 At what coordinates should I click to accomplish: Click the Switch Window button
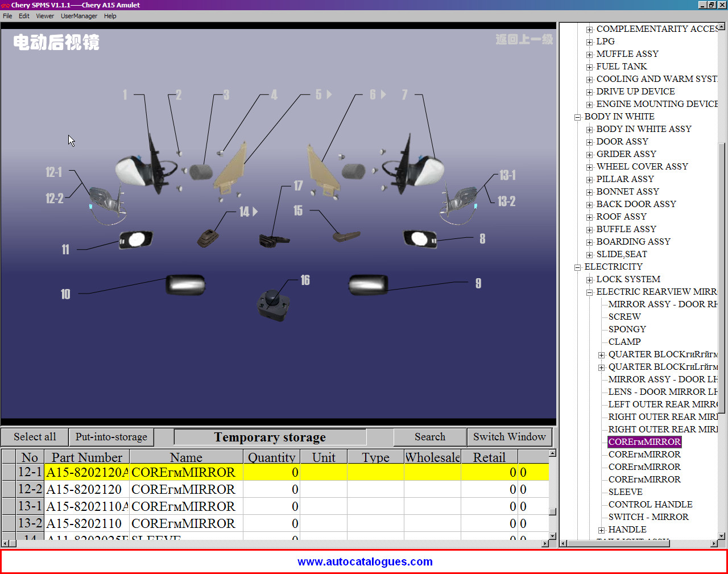[509, 437]
